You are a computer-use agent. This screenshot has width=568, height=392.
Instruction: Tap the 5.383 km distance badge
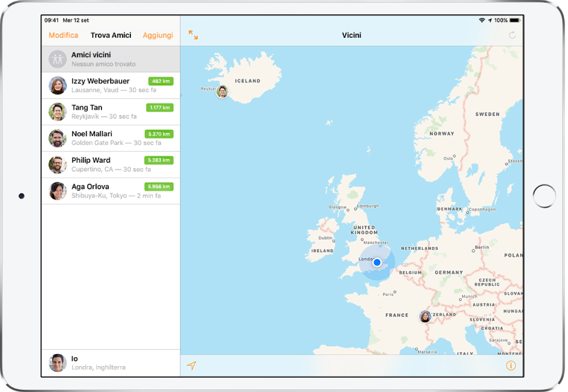[159, 160]
